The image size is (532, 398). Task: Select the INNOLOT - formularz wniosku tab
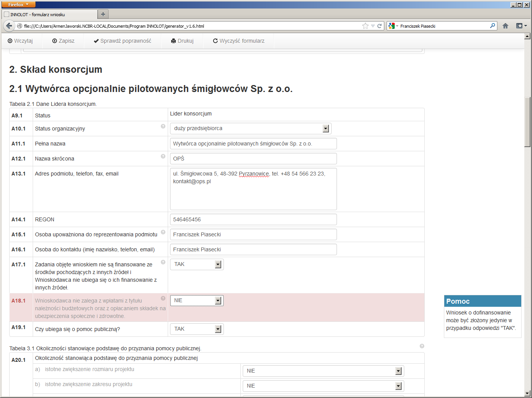(49, 14)
